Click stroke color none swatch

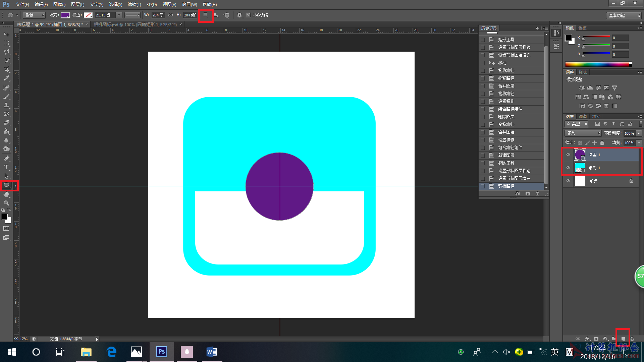(x=88, y=15)
